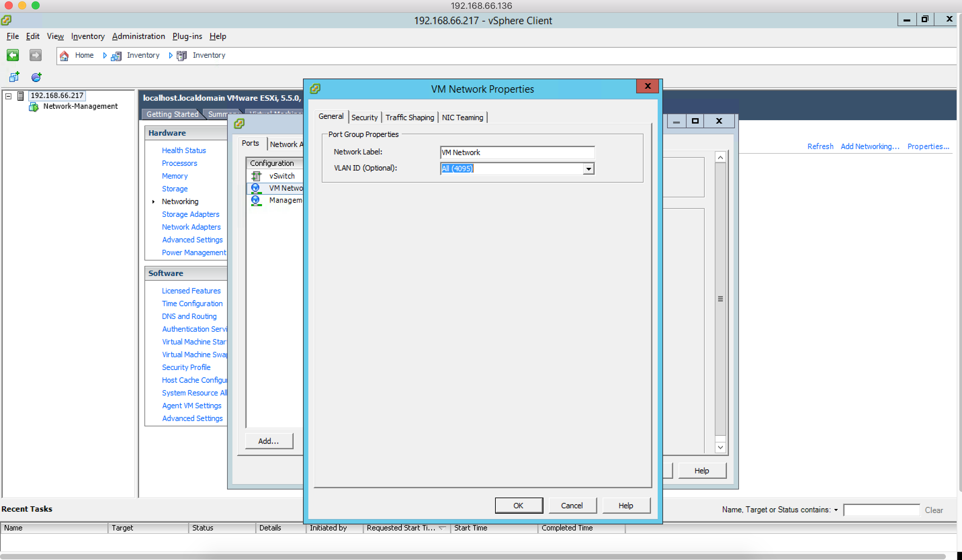Viewport: 962px width, 560px height.
Task: Click the second Inventory breadcrumb arrow
Action: [171, 56]
